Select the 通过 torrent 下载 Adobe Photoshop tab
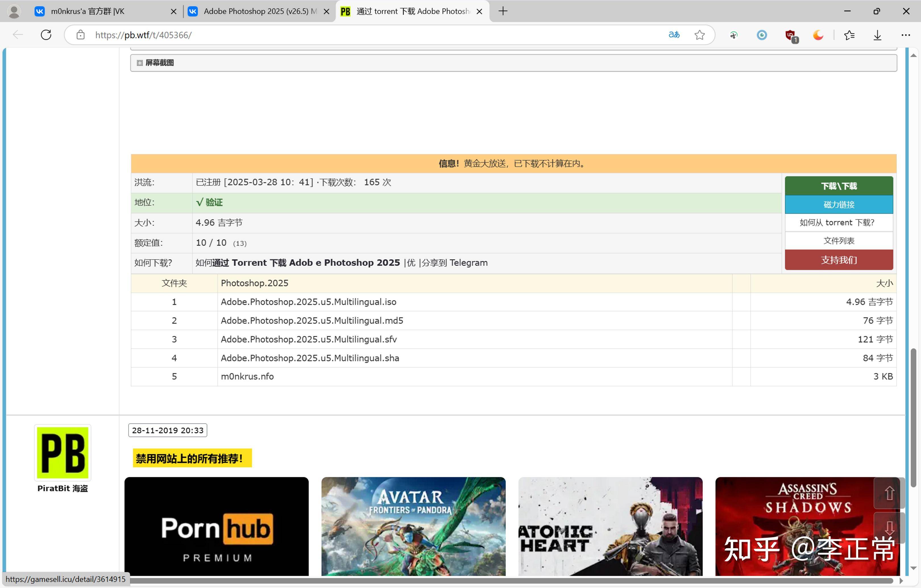The width and height of the screenshot is (921, 588). click(413, 11)
